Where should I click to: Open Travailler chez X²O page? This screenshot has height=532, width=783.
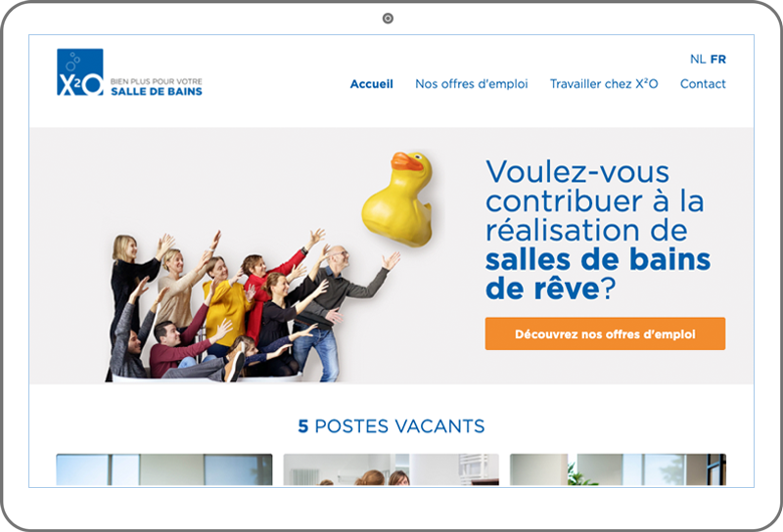click(x=604, y=84)
